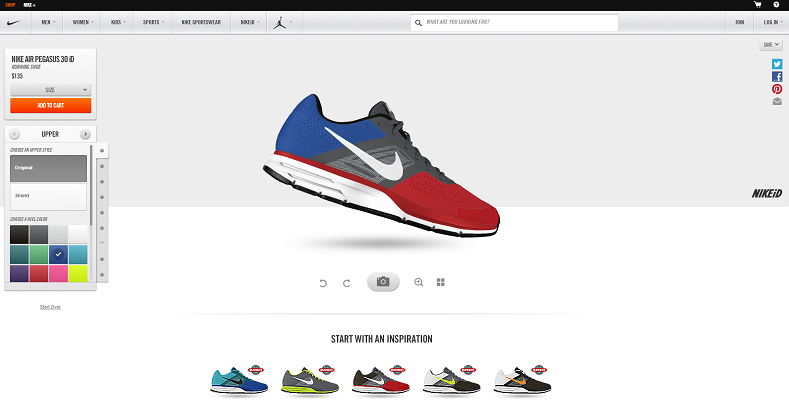
Task: Click the Start Over link
Action: [x=50, y=307]
